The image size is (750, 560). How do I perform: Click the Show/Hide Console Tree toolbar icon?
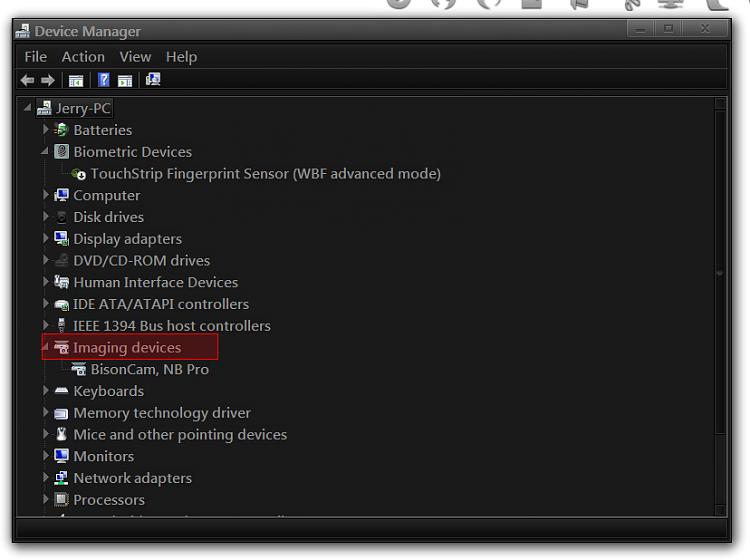pos(76,80)
